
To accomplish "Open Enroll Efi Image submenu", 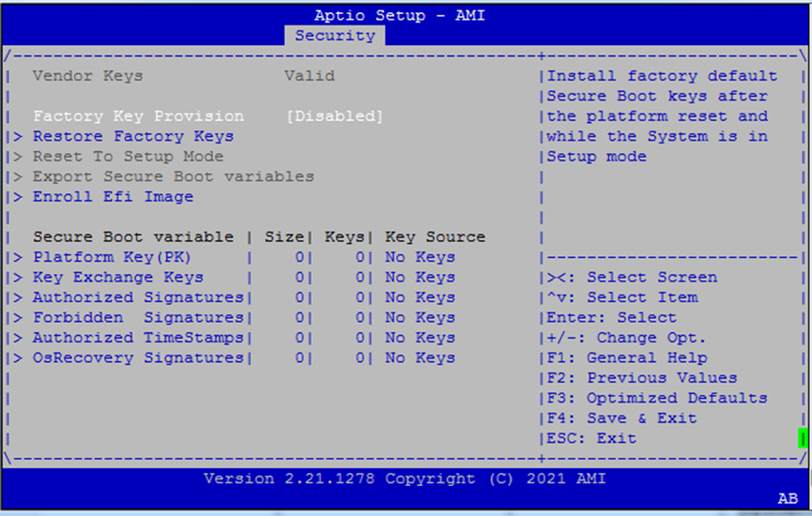I will [113, 197].
